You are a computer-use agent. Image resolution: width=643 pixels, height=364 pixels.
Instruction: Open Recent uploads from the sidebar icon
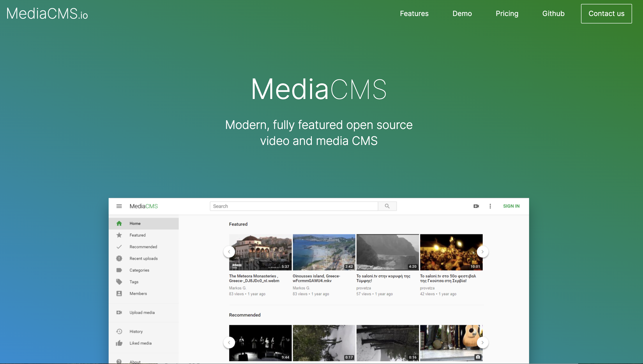[119, 258]
